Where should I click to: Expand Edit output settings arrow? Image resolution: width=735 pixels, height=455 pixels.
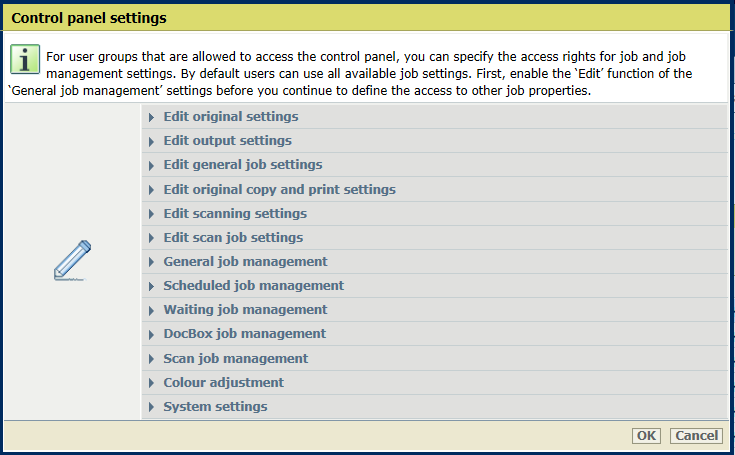[151, 141]
